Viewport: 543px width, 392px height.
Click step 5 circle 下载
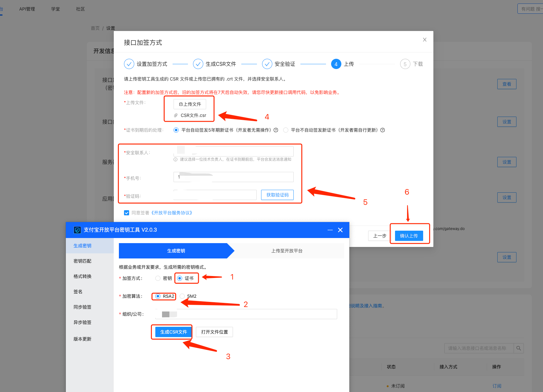405,64
